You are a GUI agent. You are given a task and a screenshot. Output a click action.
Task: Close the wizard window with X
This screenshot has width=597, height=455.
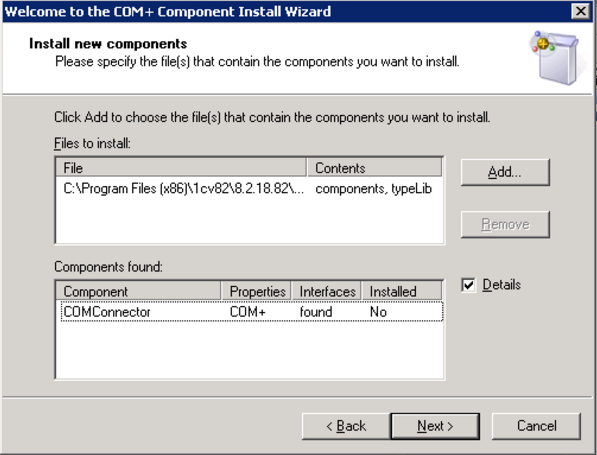click(581, 11)
